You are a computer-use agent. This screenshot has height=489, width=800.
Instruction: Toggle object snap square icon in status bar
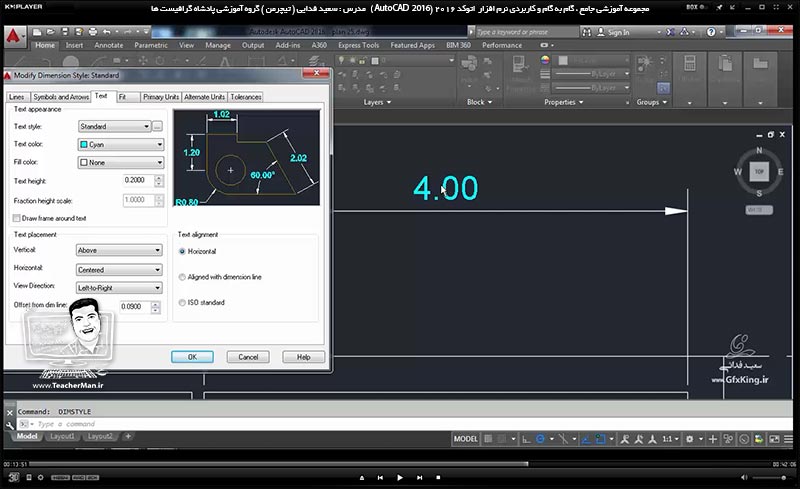pos(600,439)
